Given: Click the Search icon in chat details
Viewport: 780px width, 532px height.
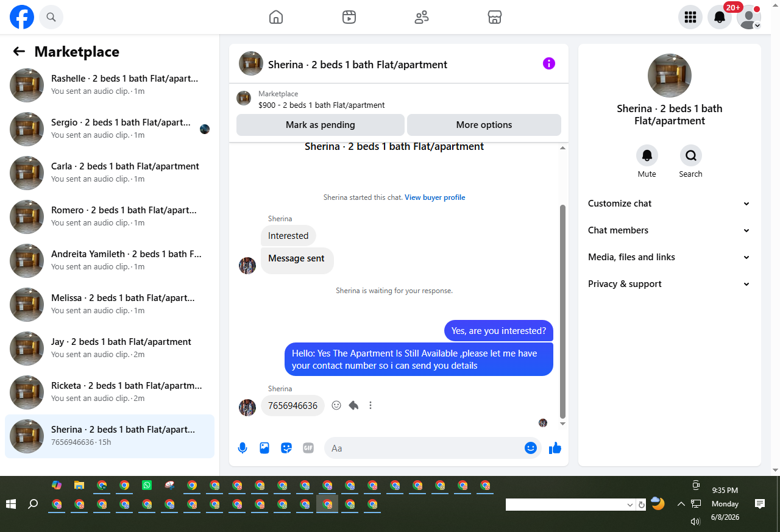Looking at the screenshot, I should [x=691, y=156].
